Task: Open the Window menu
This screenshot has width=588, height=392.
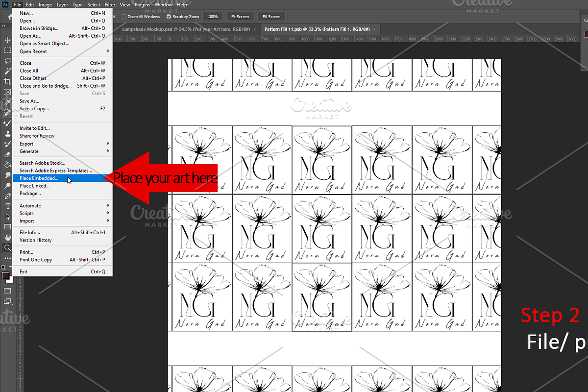Action: (x=163, y=5)
